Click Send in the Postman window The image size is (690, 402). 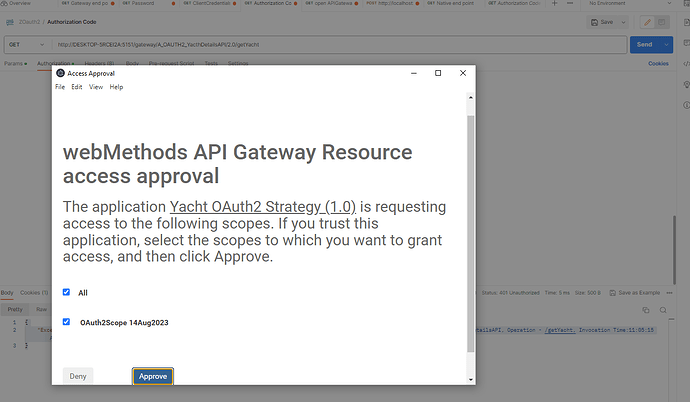645,44
